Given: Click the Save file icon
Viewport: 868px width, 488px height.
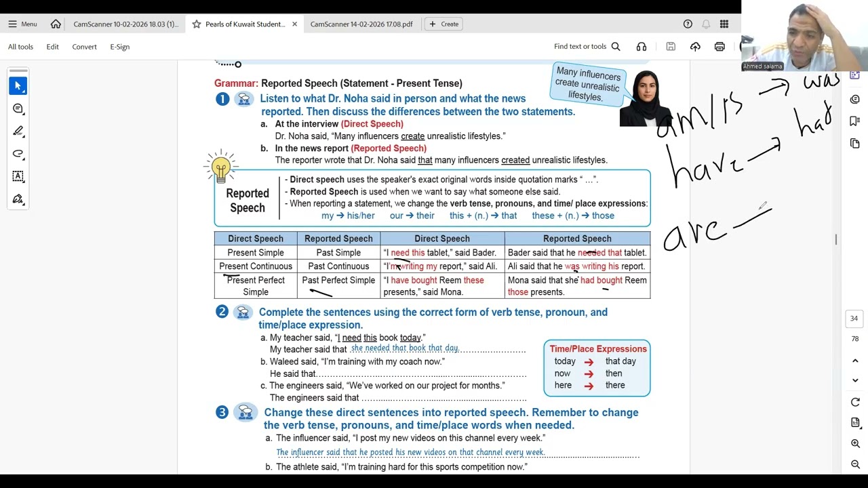Looking at the screenshot, I should pyautogui.click(x=671, y=46).
